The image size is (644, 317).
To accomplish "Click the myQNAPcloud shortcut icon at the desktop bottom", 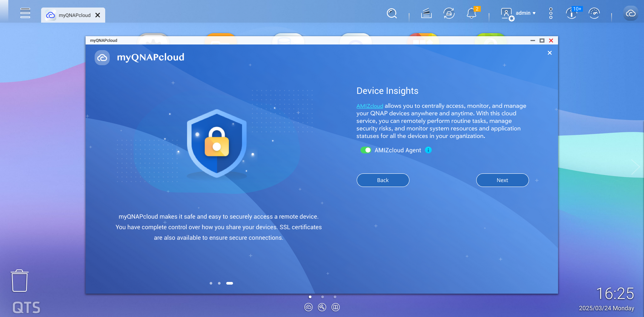I will click(308, 307).
